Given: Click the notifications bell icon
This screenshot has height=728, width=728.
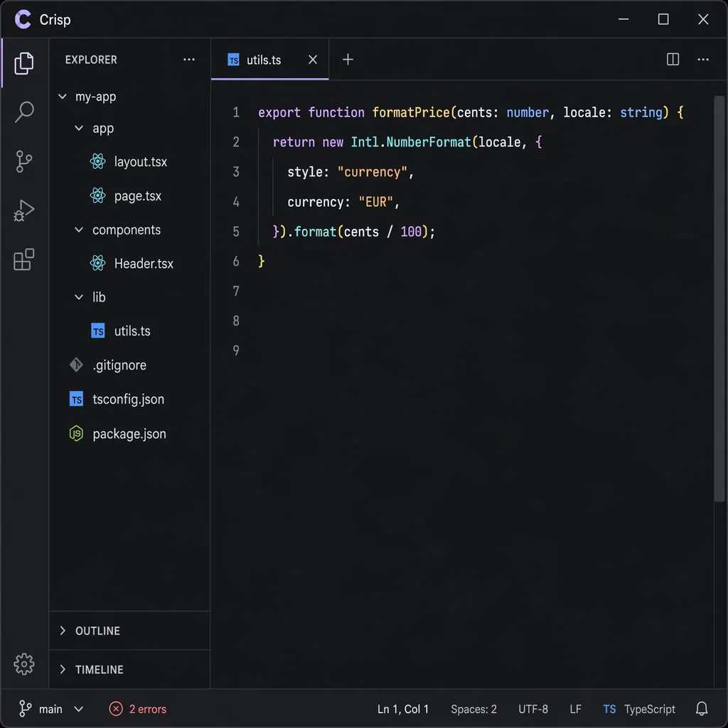Looking at the screenshot, I should point(702,709).
